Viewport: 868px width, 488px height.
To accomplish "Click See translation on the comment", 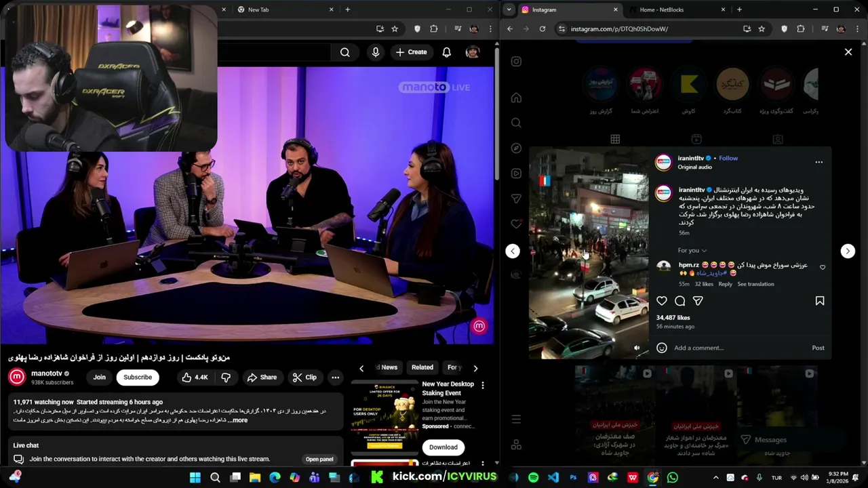I will click(755, 284).
